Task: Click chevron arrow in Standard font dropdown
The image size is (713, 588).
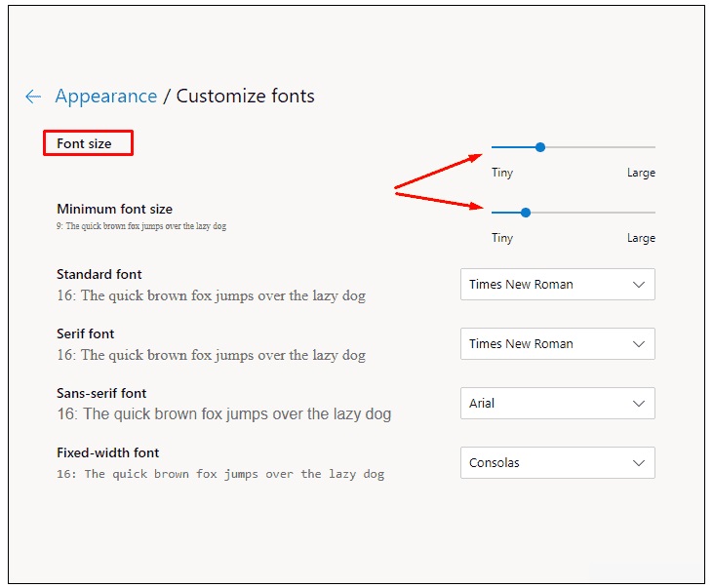Action: 639,285
